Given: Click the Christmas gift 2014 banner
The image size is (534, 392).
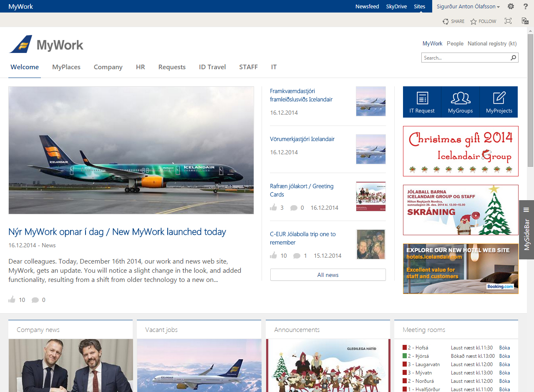Looking at the screenshot, I should (x=461, y=151).
